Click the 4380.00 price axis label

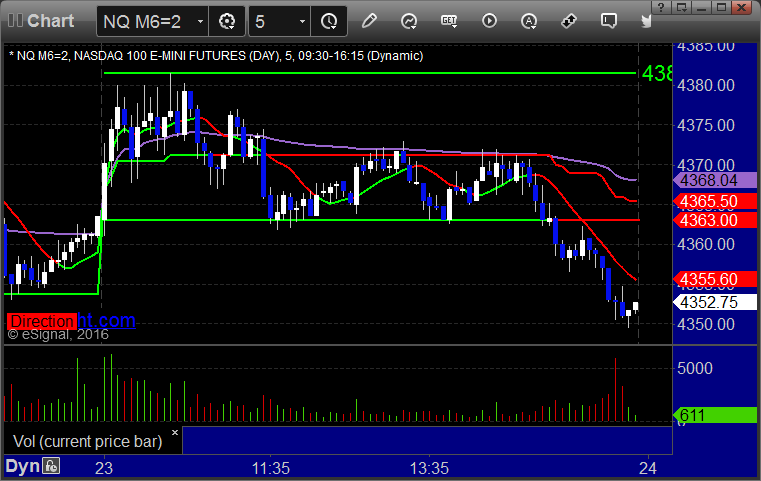click(706, 85)
